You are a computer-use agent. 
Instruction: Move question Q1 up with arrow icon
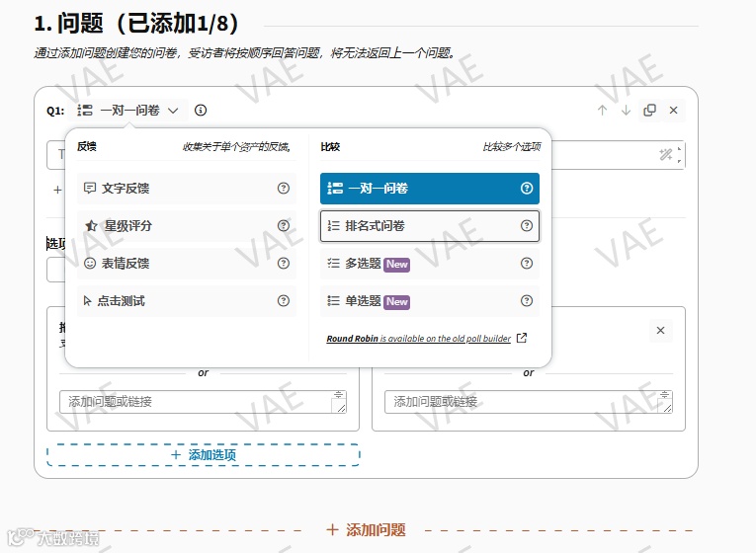click(602, 111)
